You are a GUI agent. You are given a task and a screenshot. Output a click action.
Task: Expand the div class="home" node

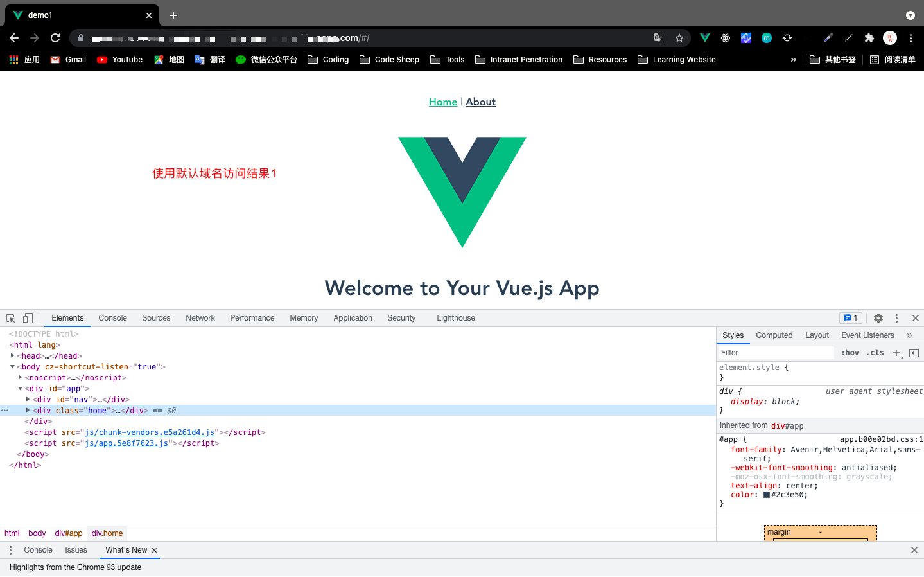click(28, 410)
